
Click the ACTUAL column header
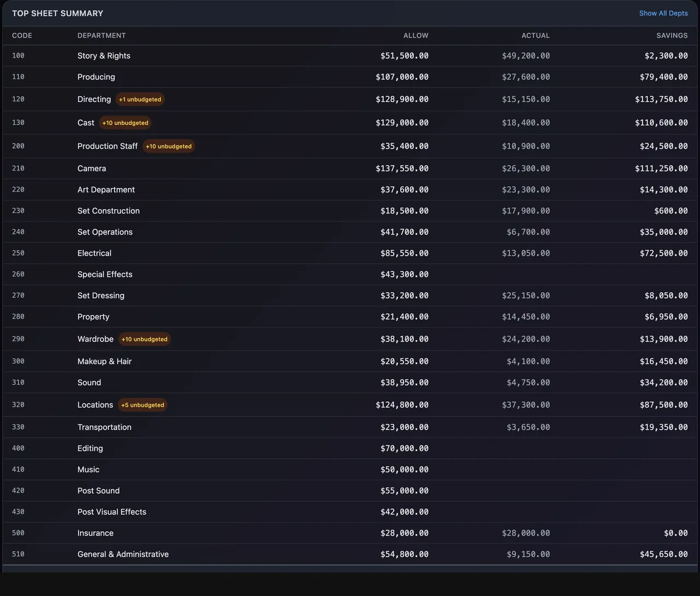pos(535,36)
